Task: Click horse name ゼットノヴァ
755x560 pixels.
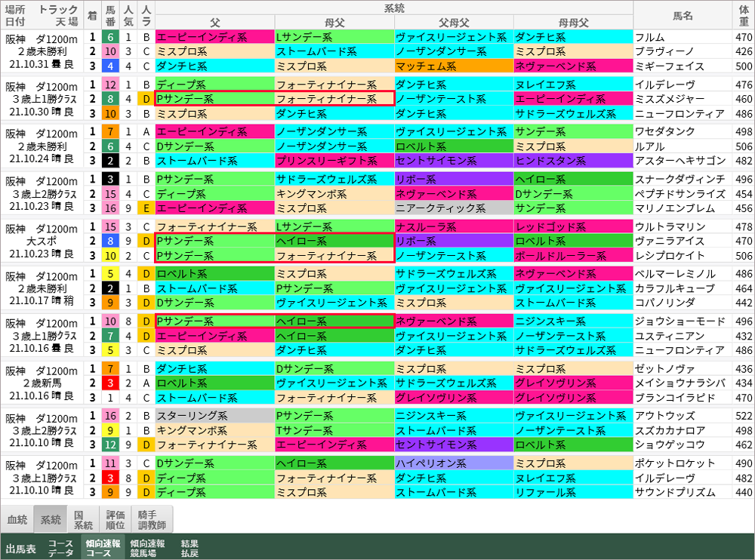Action: pyautogui.click(x=664, y=369)
